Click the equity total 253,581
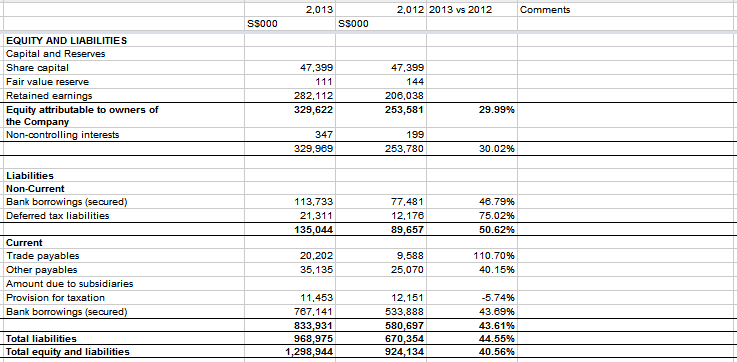The height and width of the screenshot is (362, 737). click(x=381, y=116)
